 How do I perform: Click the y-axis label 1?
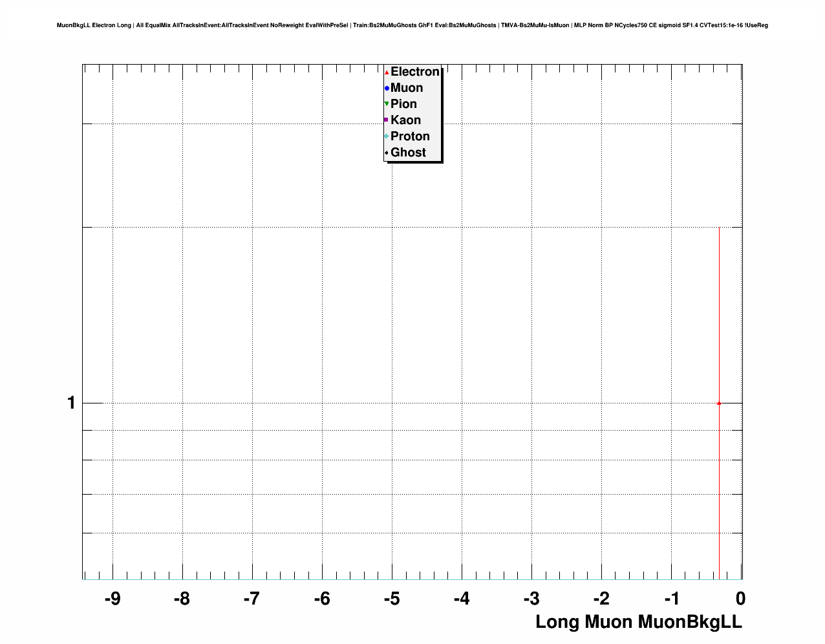[71, 403]
